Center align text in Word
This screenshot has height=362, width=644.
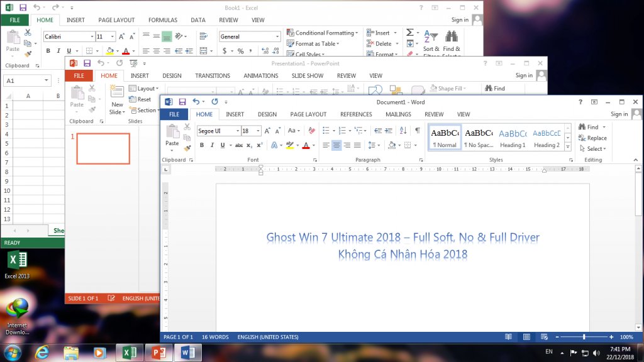click(336, 145)
